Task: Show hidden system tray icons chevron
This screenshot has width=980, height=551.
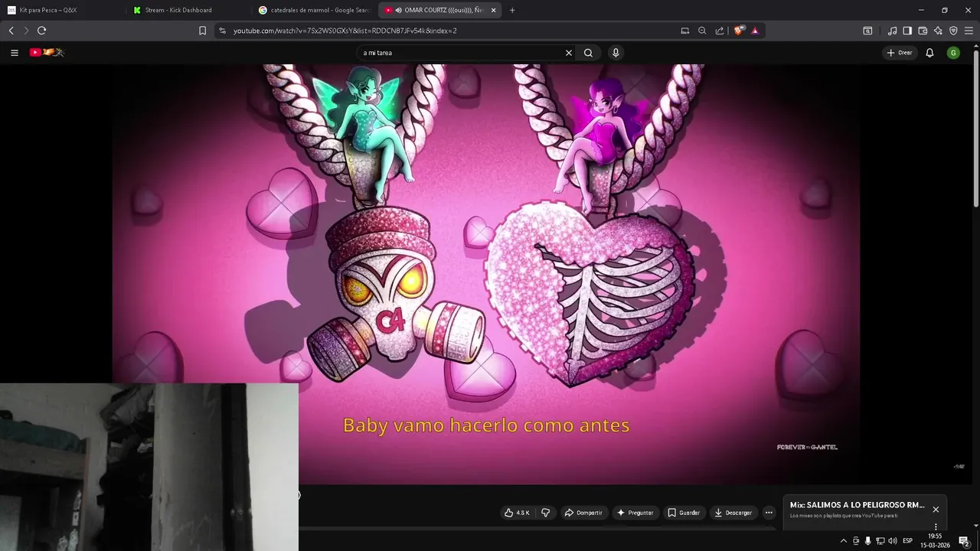Action: click(844, 541)
